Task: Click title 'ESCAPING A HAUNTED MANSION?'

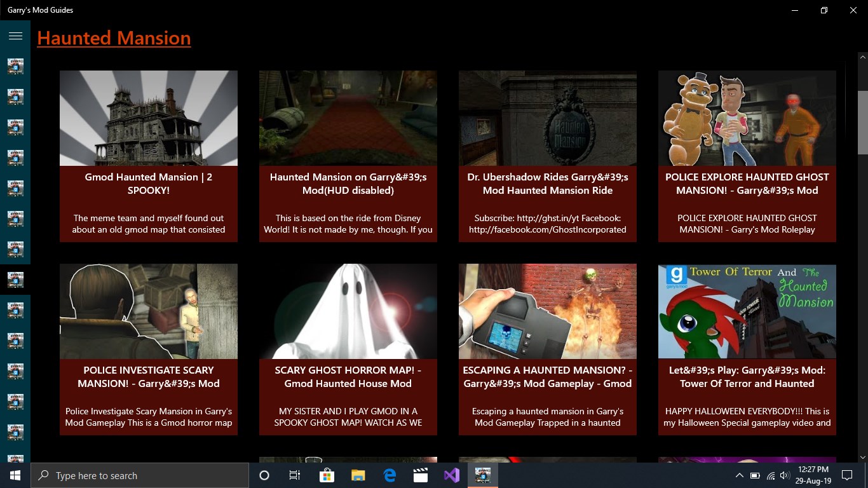Action: tap(548, 377)
